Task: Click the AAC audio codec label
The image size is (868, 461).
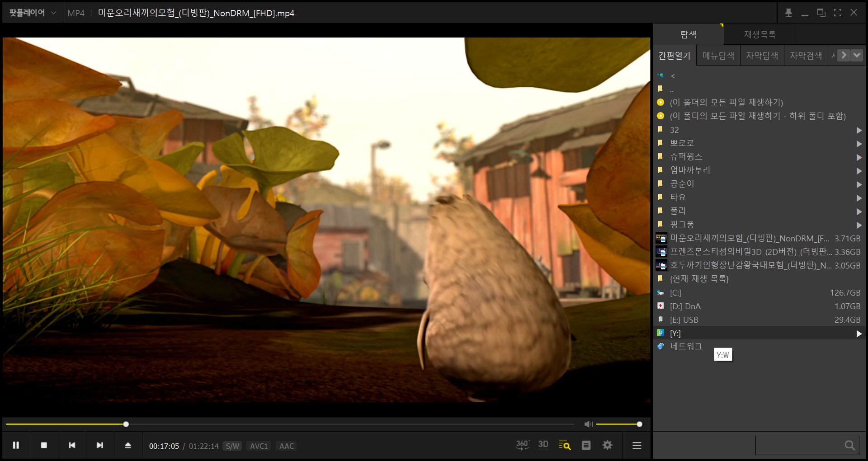Action: point(287,446)
